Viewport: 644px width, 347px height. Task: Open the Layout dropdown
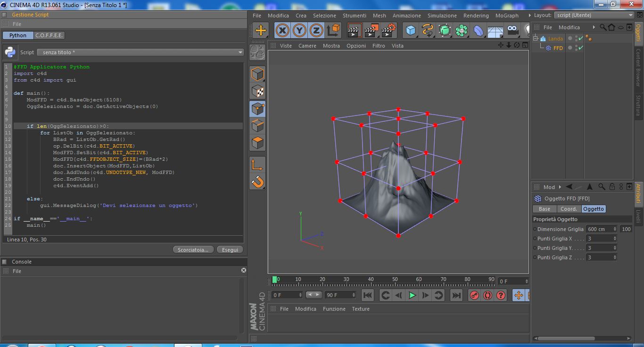tap(594, 15)
